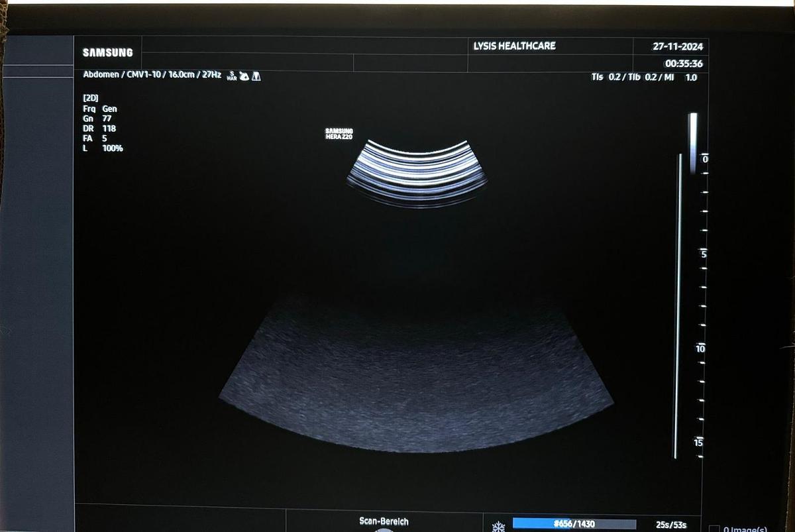Click the SAMSUNG HERA Z20 watermark label
This screenshot has height=532, width=795.
[340, 132]
